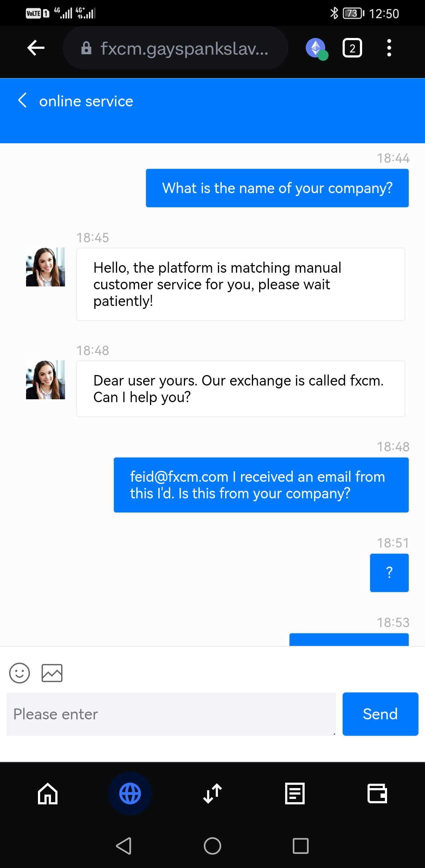Open the orders document tab
This screenshot has width=425, height=868.
[x=295, y=793]
